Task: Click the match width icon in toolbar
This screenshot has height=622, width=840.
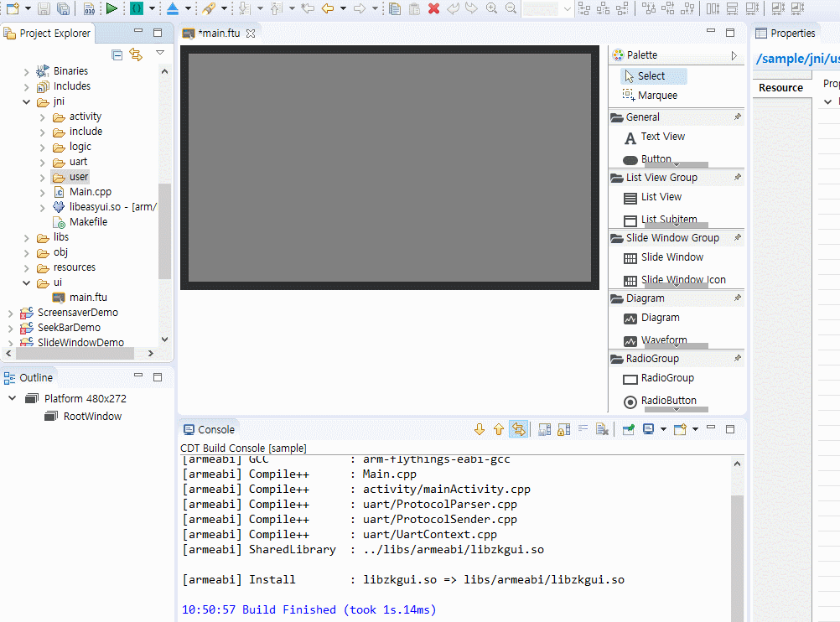Action: pos(713,8)
